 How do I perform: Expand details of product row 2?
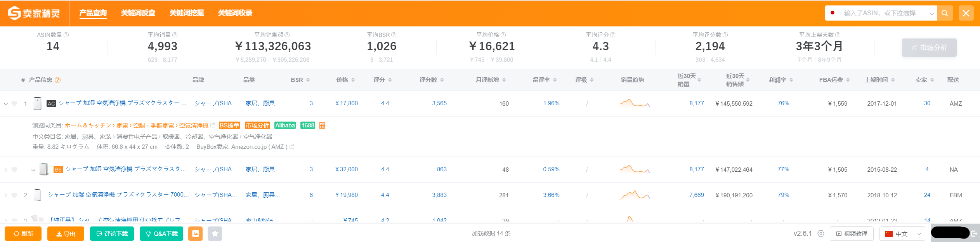[6, 195]
